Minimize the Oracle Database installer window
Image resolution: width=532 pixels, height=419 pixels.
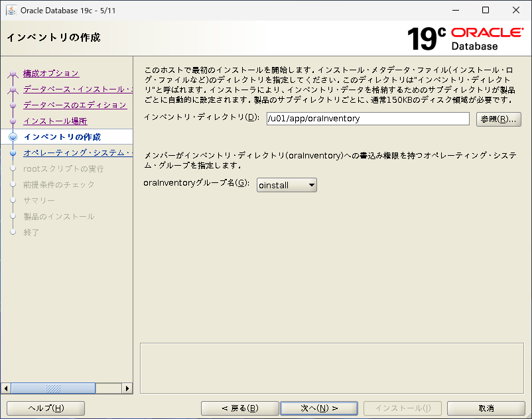(456, 10)
